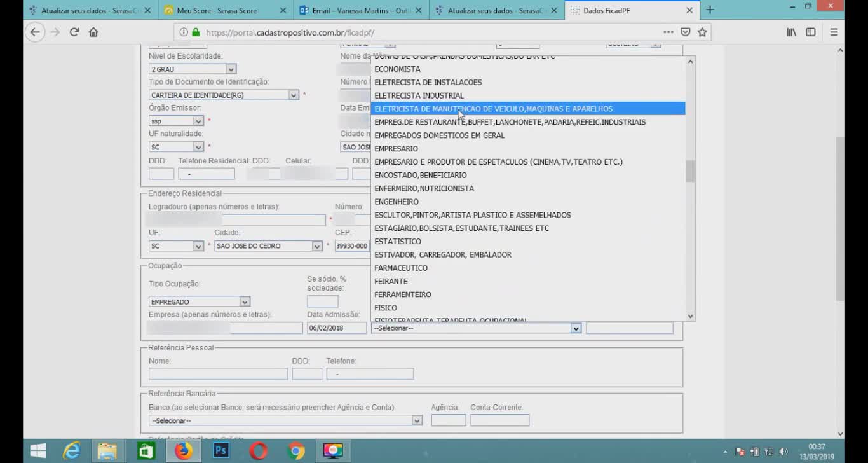Open Opera from the taskbar
Viewport: 868px width, 463px height.
(258, 451)
